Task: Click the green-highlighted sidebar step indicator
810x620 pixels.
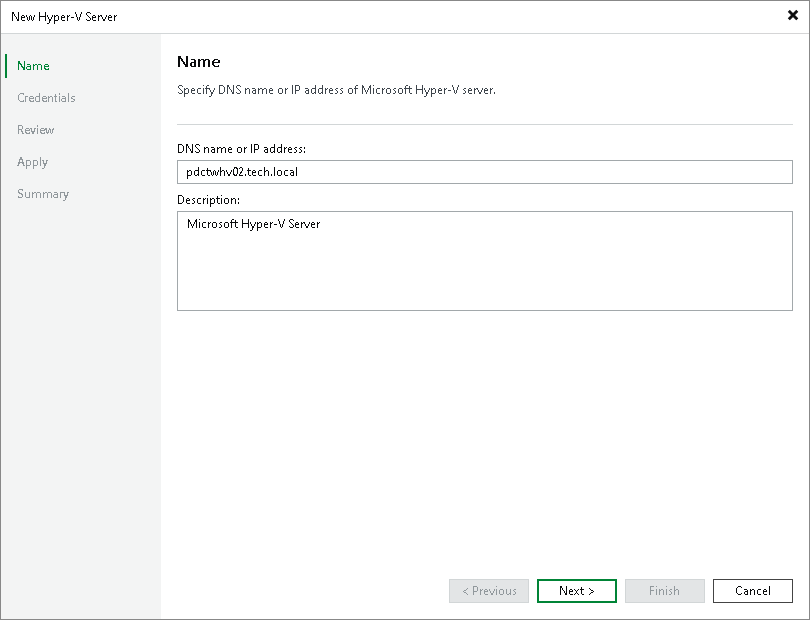Action: coord(9,65)
